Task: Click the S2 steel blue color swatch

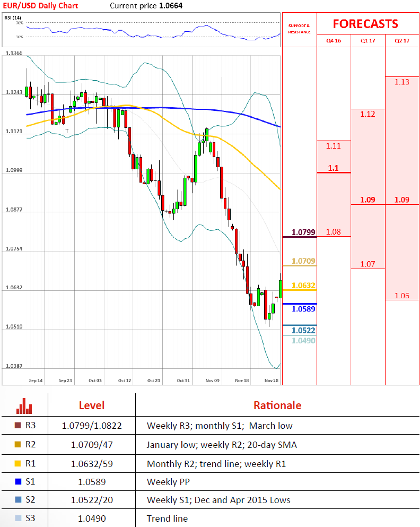Action: click(18, 500)
